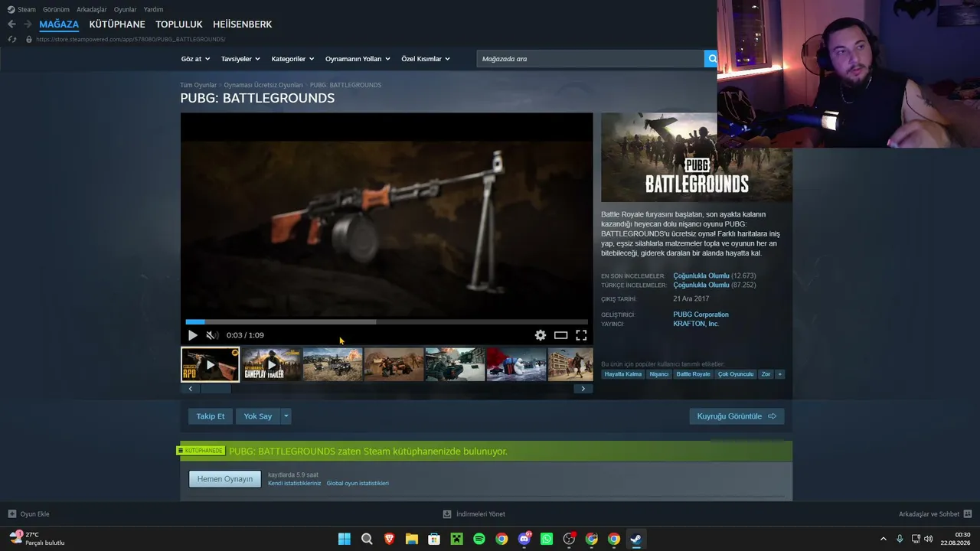
Task: Switch to the TOPLULUK tab
Action: (179, 24)
